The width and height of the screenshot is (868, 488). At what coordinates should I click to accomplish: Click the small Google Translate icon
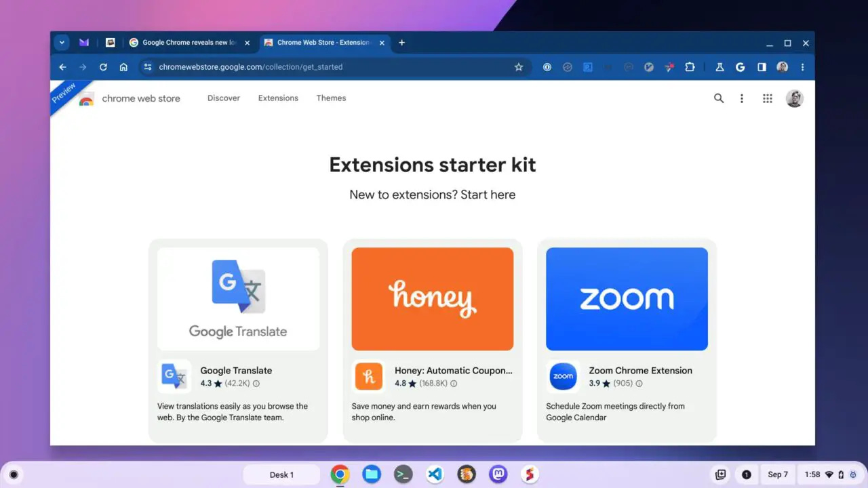click(x=174, y=376)
